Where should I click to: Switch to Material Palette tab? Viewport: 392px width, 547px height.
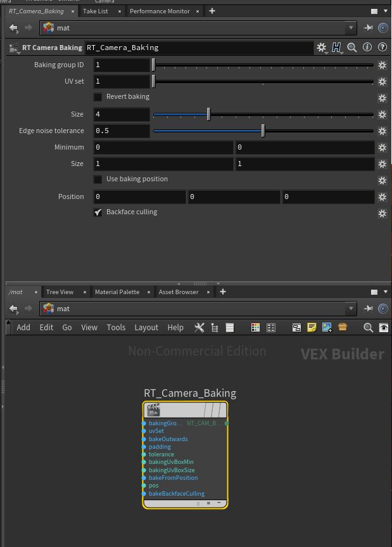point(117,292)
